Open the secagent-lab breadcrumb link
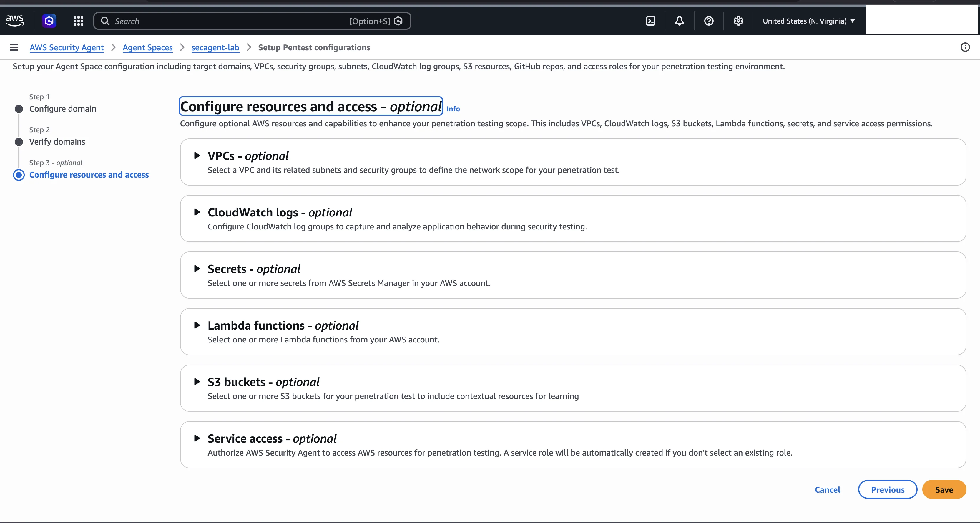 (x=215, y=47)
